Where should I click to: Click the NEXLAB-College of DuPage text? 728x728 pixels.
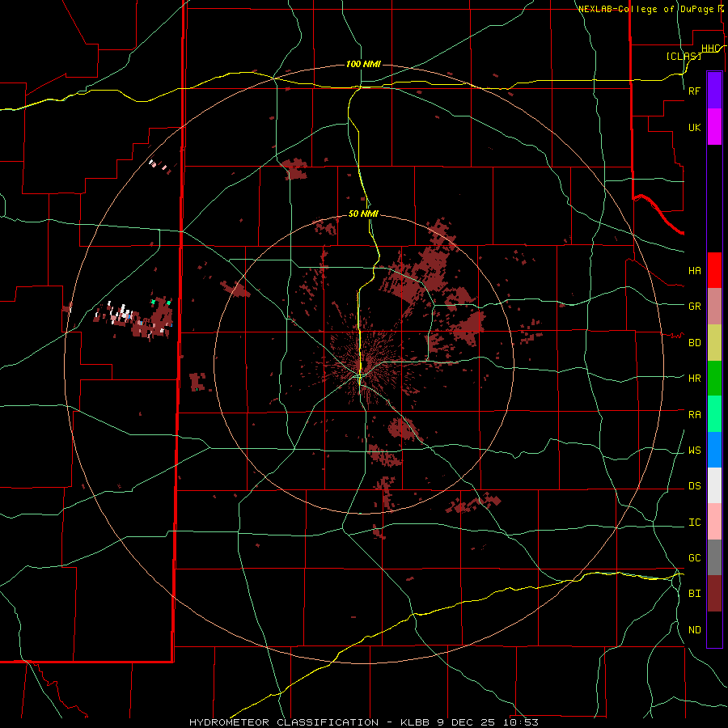coord(647,9)
